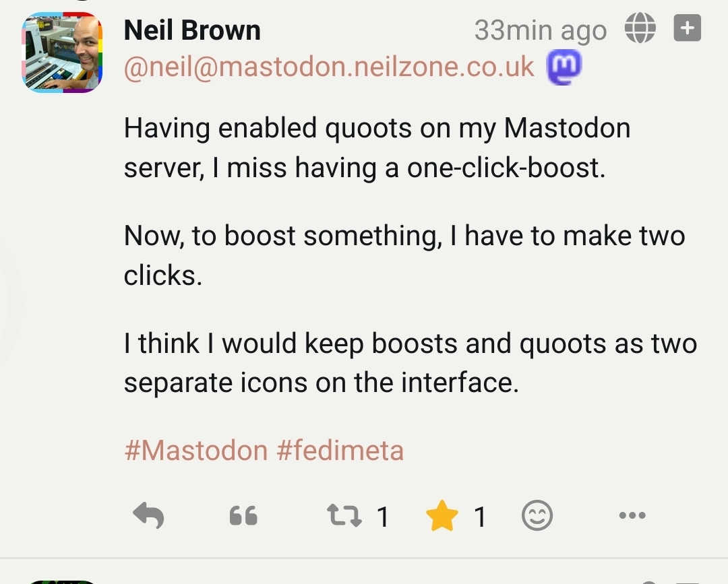Add an emoji reaction to the post
728x584 pixels.
point(537,517)
